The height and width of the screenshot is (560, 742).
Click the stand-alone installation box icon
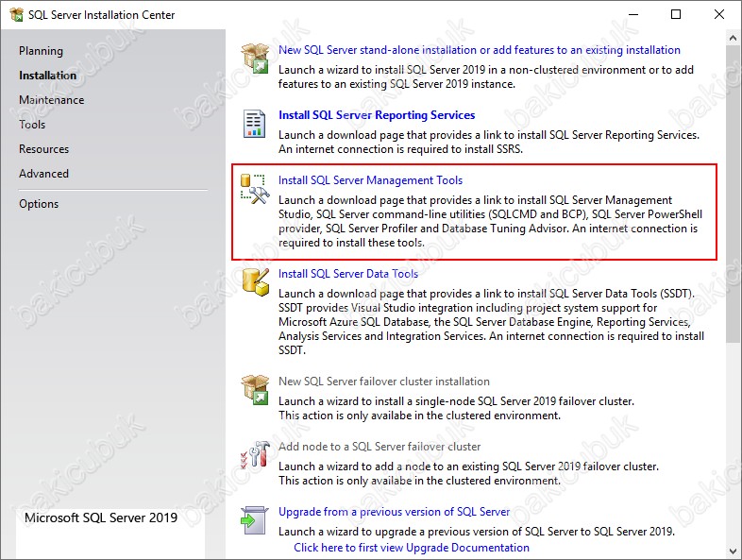pos(255,58)
